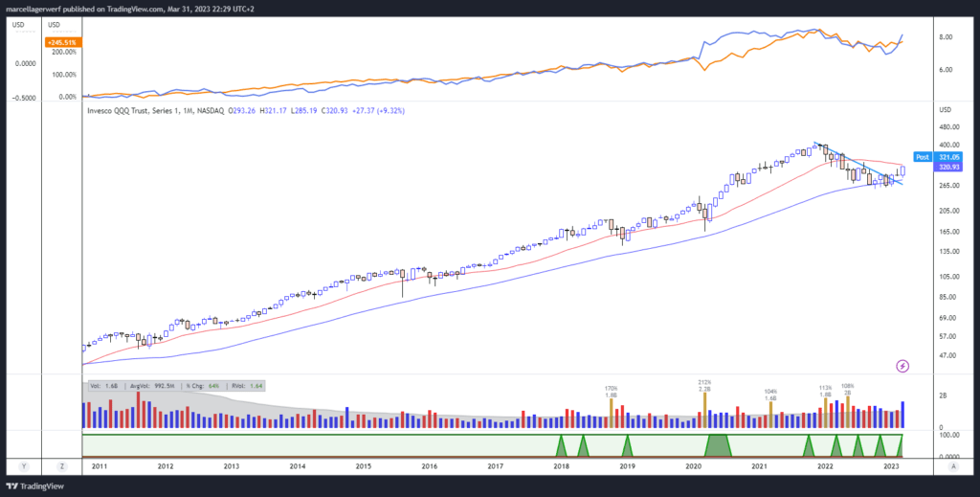Click the Vol 1.6B legend value

103,386
